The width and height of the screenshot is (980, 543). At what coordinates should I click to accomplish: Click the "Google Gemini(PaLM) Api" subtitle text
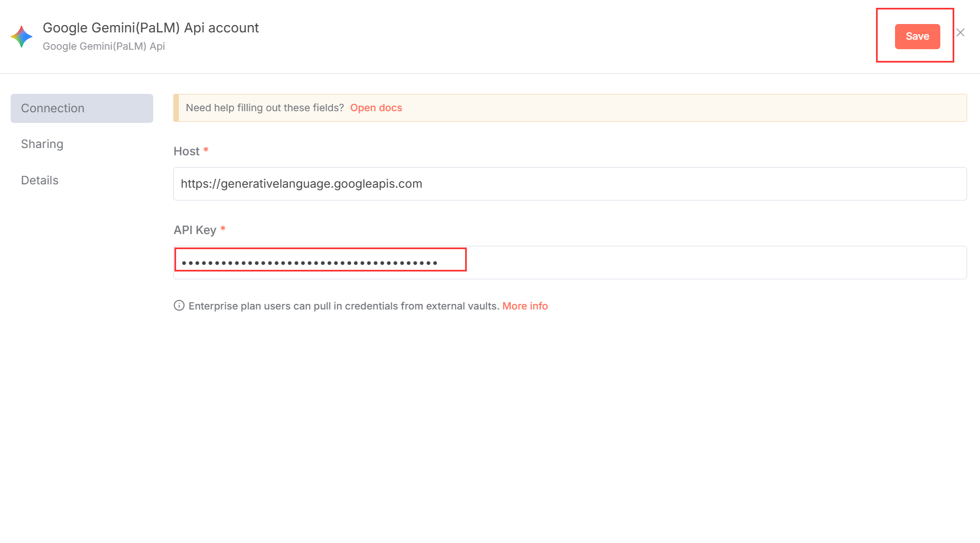pos(104,46)
